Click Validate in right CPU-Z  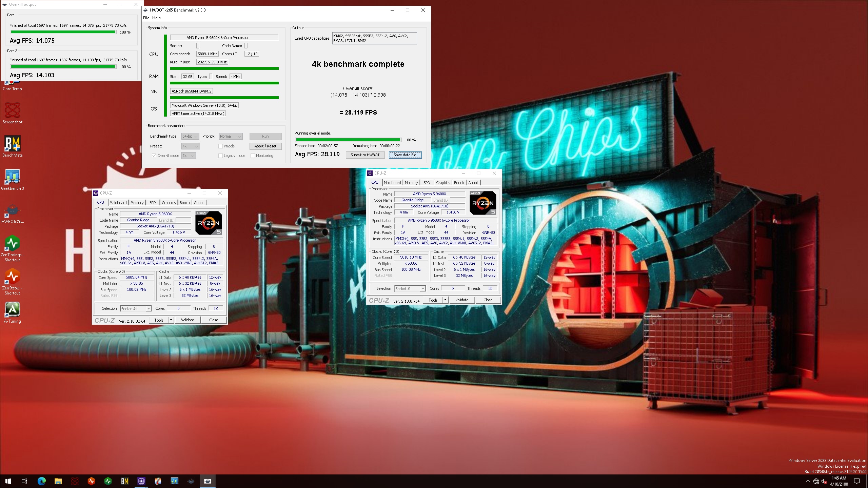pyautogui.click(x=462, y=300)
